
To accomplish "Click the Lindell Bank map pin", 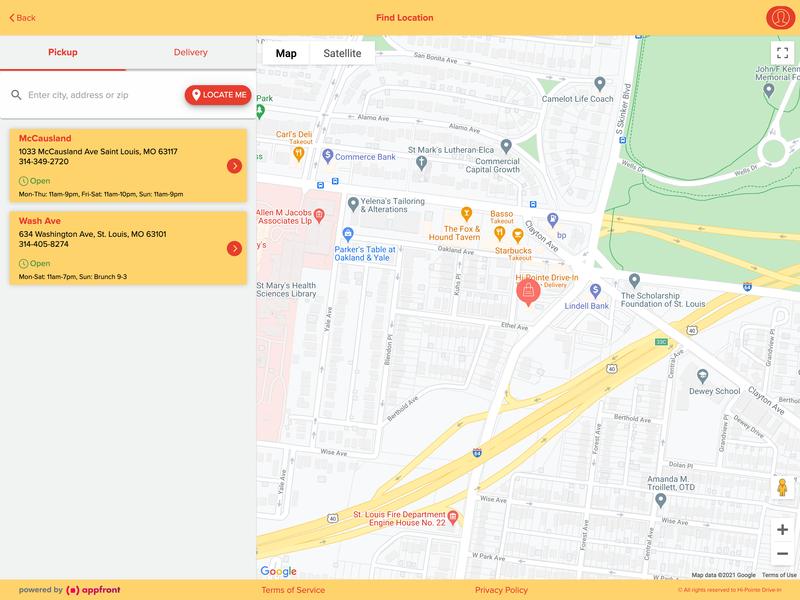I will pyautogui.click(x=595, y=291).
